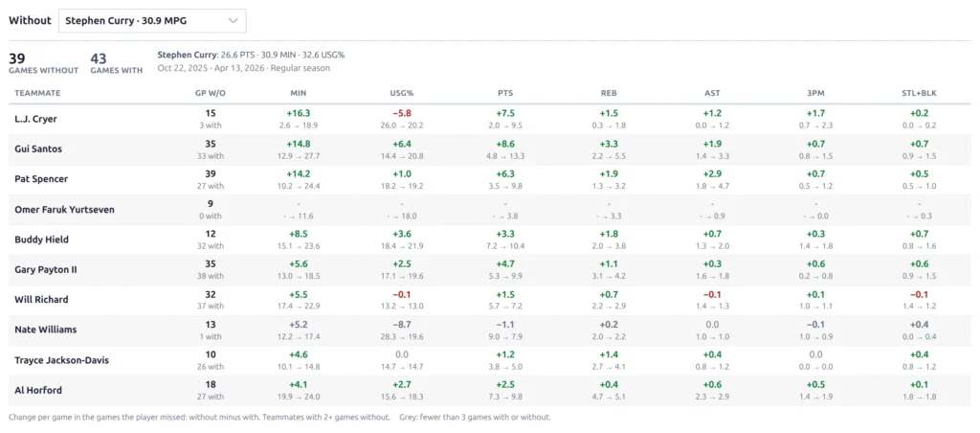980x433 pixels.
Task: Sort by STL+BLK column header
Action: pyautogui.click(x=920, y=93)
